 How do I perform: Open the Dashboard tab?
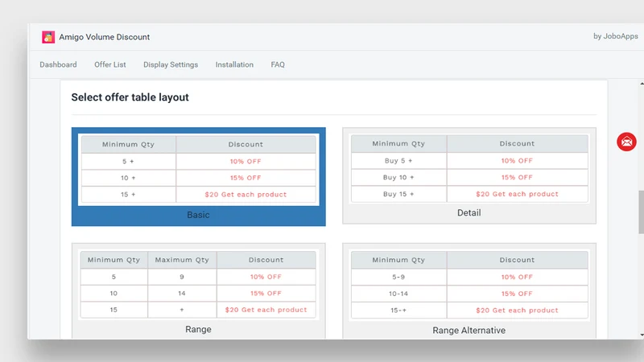[x=58, y=64]
